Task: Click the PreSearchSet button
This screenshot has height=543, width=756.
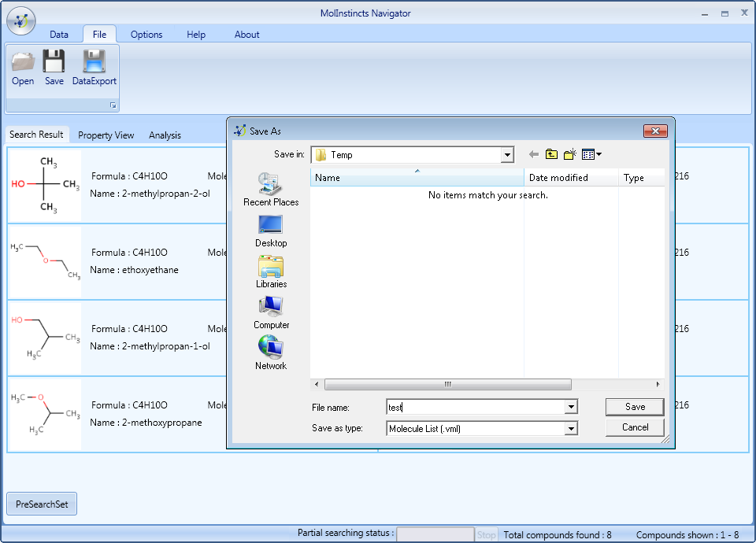Action: pyautogui.click(x=42, y=504)
